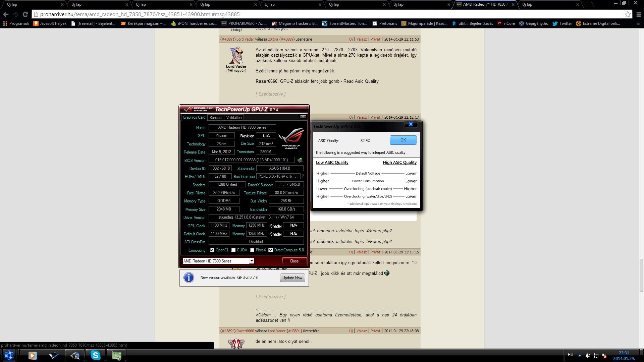Click the #43889 message reference link
644x362 pixels.
(287, 39)
